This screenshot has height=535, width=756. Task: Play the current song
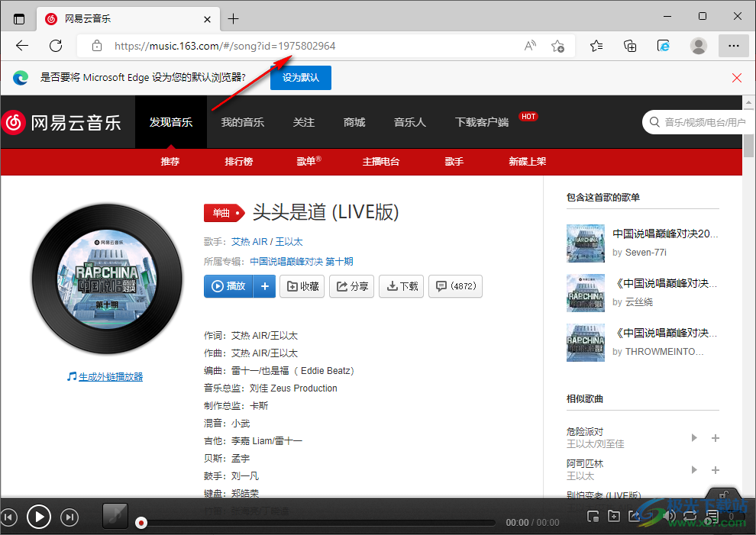point(38,517)
